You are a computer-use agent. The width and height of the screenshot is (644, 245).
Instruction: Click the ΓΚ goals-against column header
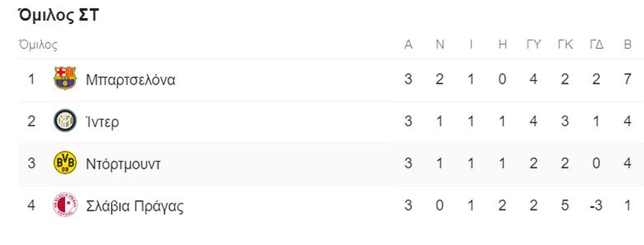565,44
